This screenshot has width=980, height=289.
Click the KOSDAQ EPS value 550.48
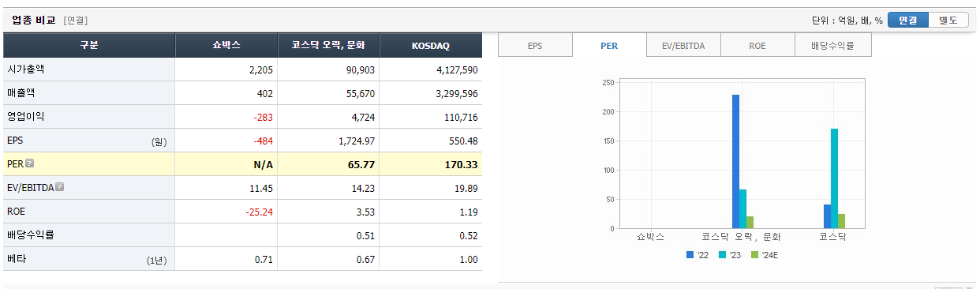(x=464, y=141)
